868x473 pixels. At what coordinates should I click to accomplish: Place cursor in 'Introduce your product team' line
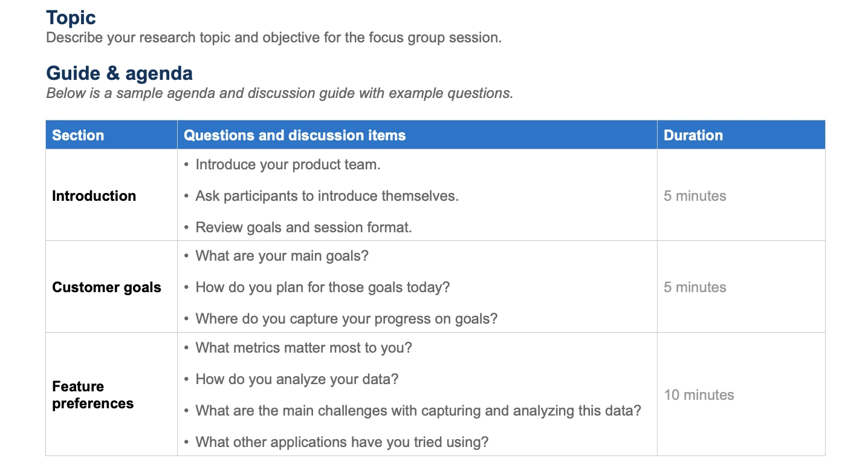pos(288,165)
